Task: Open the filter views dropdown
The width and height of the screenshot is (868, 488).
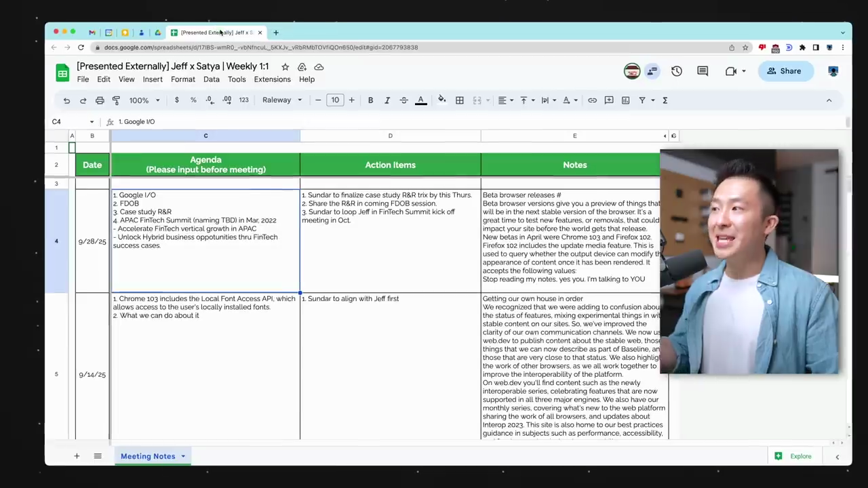Action: (646, 100)
